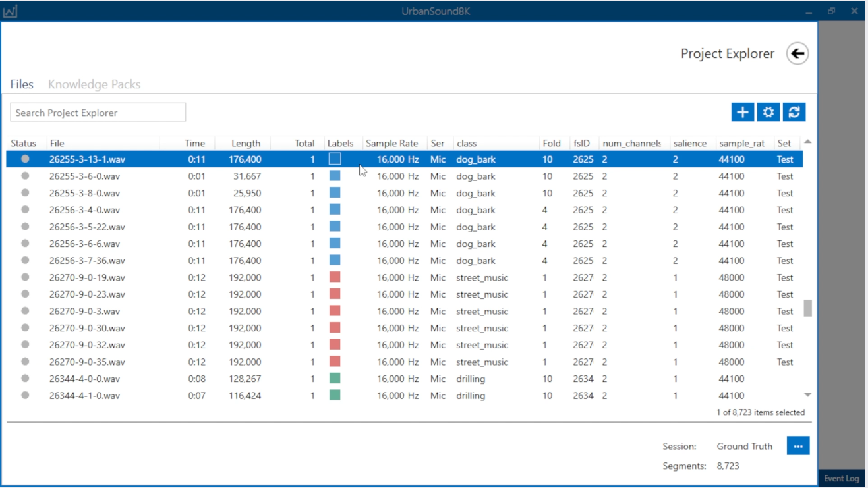The width and height of the screenshot is (868, 488).
Task: Click green label swatch of 26344-4-0-0.wav
Action: pyautogui.click(x=335, y=379)
